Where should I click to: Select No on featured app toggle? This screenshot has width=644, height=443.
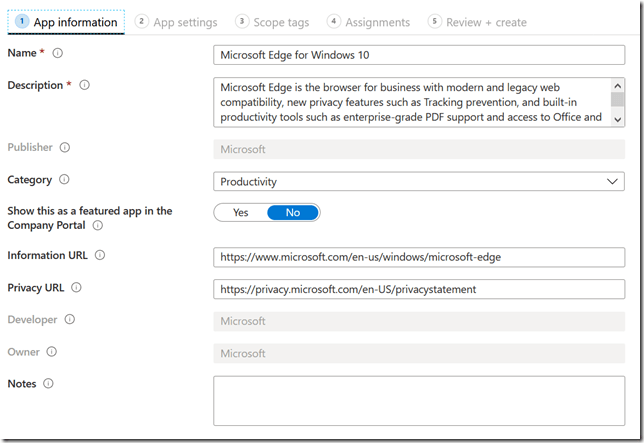pyautogui.click(x=293, y=212)
